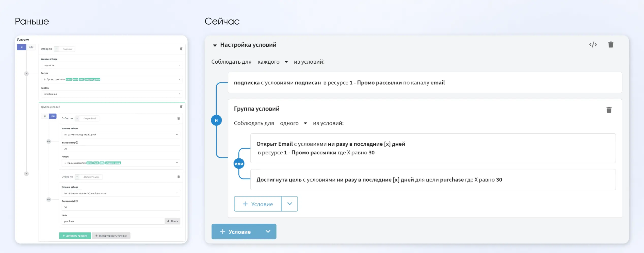Open arrow menu beside blue Условие button
This screenshot has width=644, height=253.
(268, 231)
